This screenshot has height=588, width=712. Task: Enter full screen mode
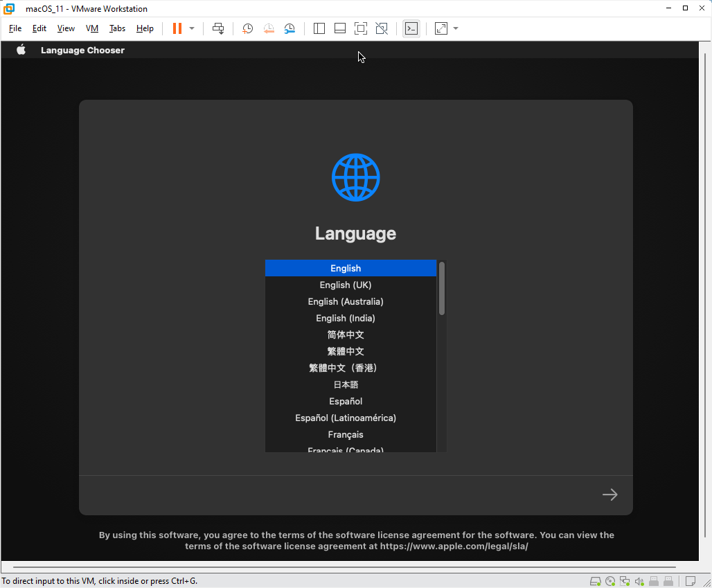coord(361,28)
